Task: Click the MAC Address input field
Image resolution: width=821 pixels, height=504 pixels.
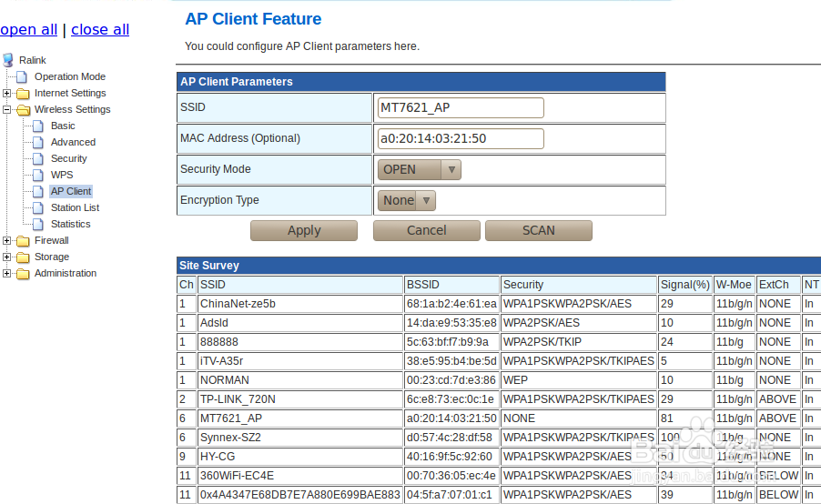Action: 461,138
